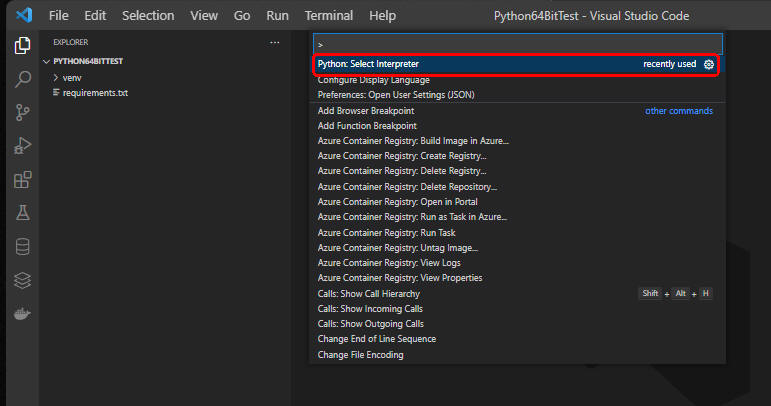Select Azure Container Registry: Run as Task in Azure
Screen dimensions: 771x406
(518, 217)
